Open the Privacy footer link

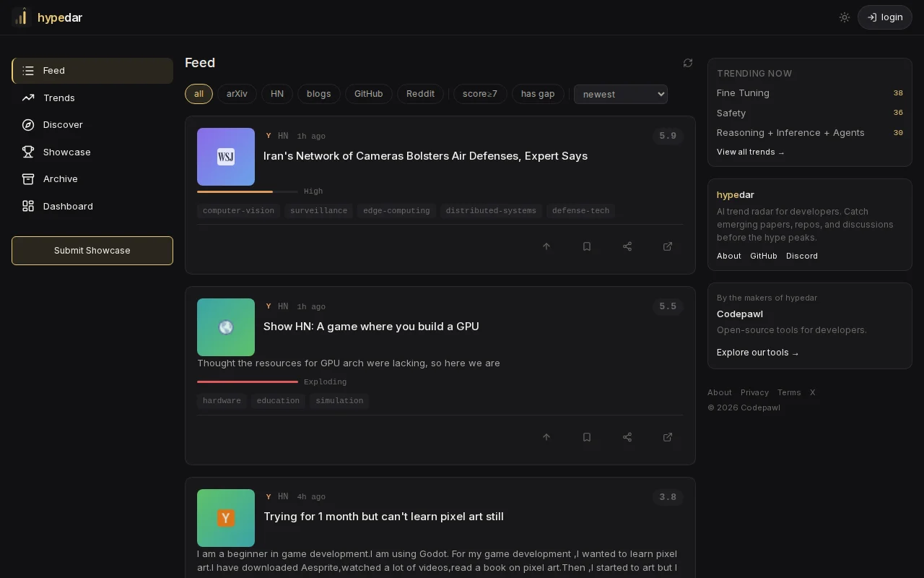pos(754,392)
